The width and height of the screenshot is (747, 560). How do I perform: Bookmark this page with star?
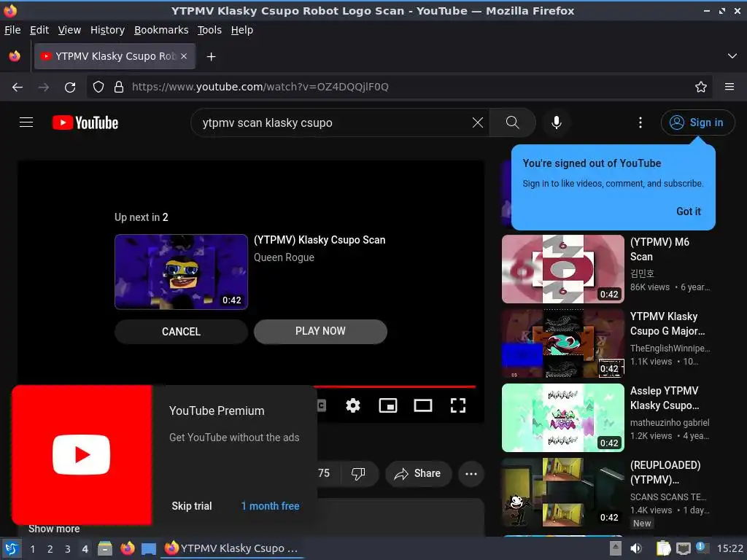(701, 87)
